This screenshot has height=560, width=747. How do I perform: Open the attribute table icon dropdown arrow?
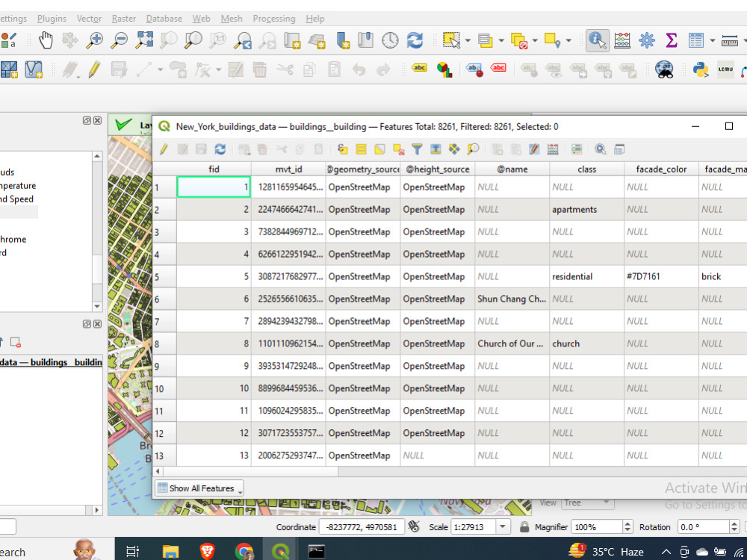(712, 40)
